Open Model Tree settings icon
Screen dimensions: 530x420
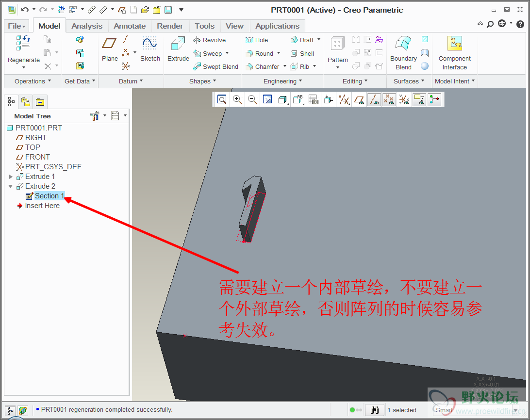coord(95,115)
